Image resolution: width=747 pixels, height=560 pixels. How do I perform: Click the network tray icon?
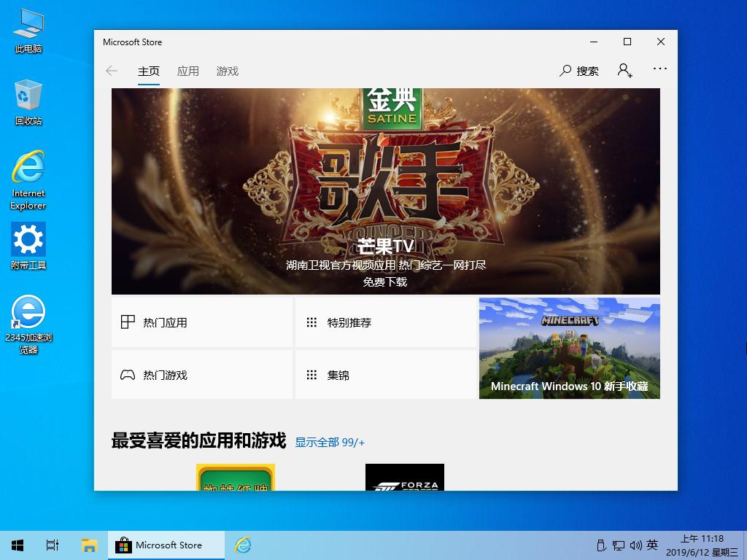pyautogui.click(x=619, y=545)
